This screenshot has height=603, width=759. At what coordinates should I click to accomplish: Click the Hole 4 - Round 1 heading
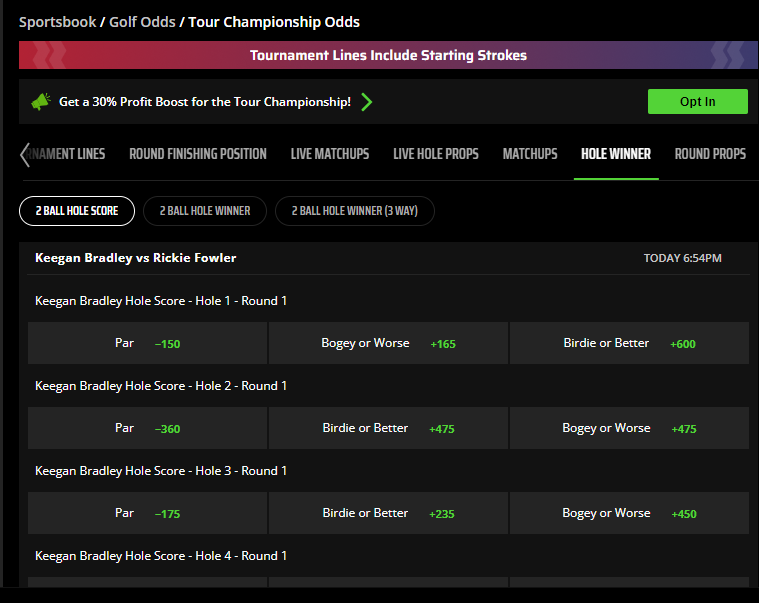tap(161, 556)
